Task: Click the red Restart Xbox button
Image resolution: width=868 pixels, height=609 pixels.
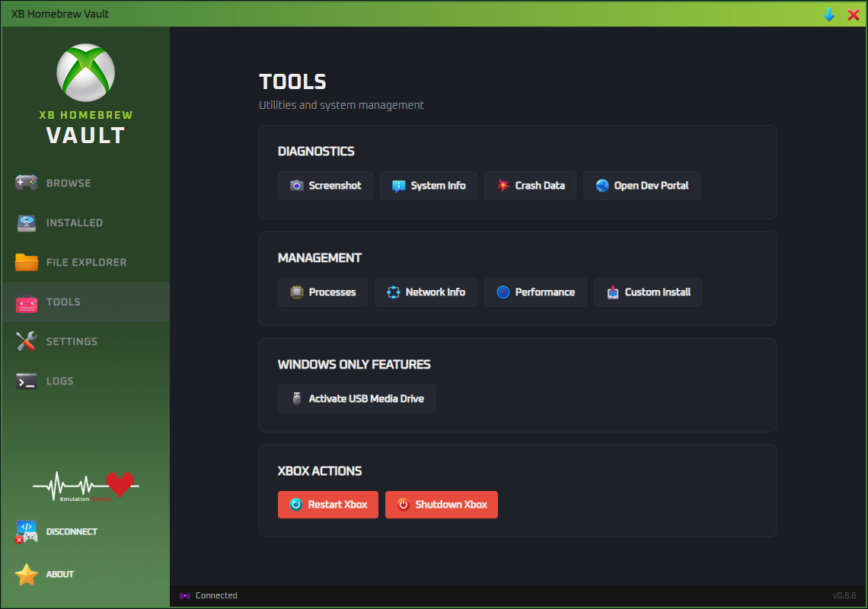Action: pyautogui.click(x=327, y=505)
